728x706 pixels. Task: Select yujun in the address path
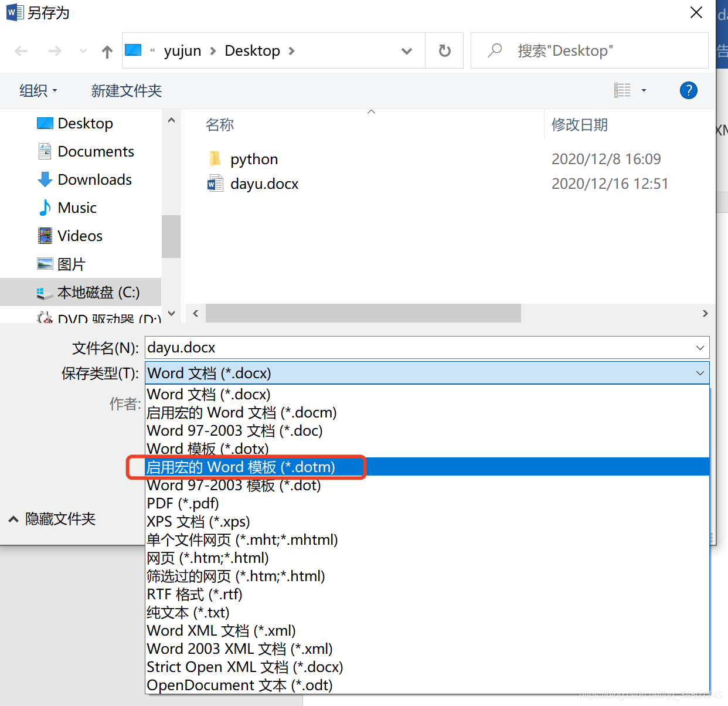point(182,51)
